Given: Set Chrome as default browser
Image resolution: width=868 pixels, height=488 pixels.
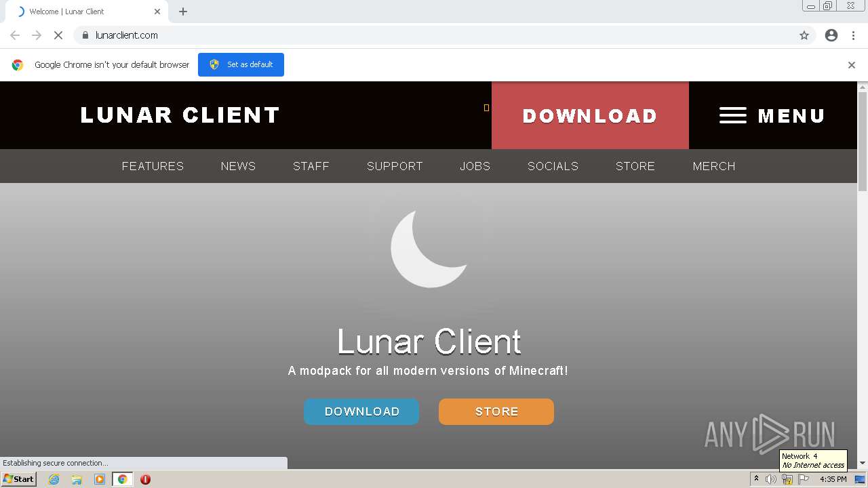Looking at the screenshot, I should [x=241, y=64].
